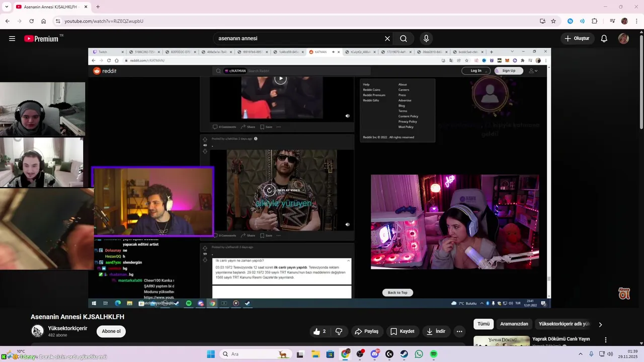The width and height of the screenshot is (644, 362).
Task: Open WhatsApp from the taskbar
Action: click(419, 354)
